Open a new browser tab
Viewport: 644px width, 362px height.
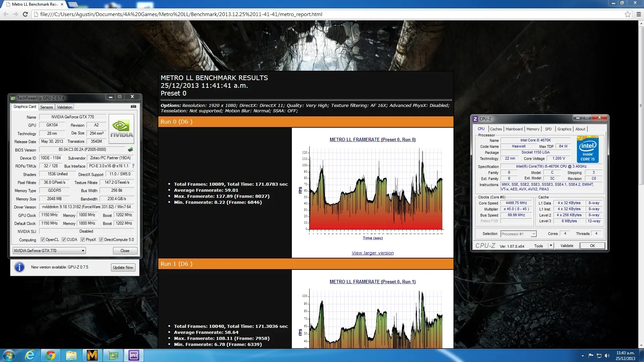coord(73,4)
